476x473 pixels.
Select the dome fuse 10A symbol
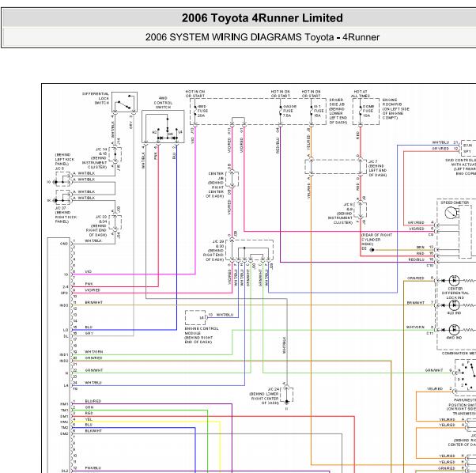(x=361, y=111)
